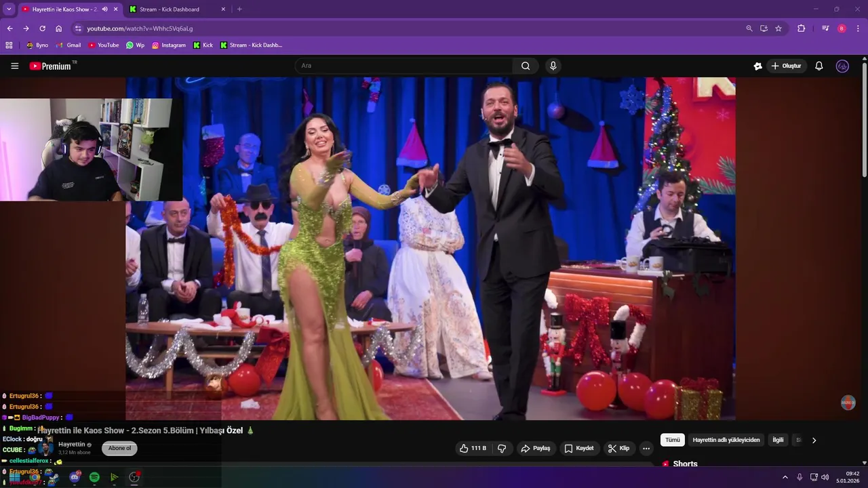Viewport: 868px width, 488px height.
Task: Select the Hayrettin adlı yükleyiciden chip
Action: [x=726, y=440]
